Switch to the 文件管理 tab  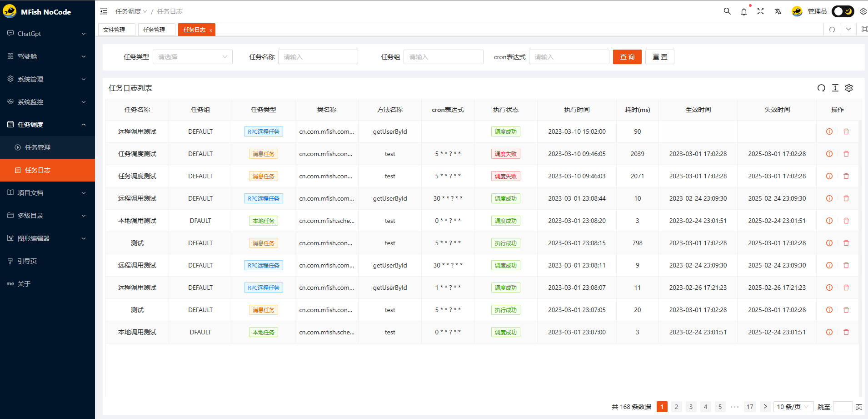click(114, 30)
